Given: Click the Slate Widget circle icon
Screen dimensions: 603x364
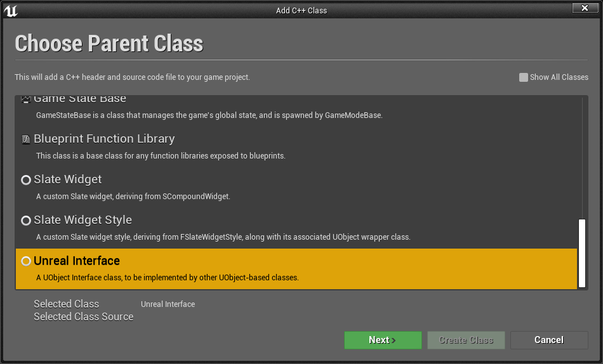Looking at the screenshot, I should click(26, 180).
